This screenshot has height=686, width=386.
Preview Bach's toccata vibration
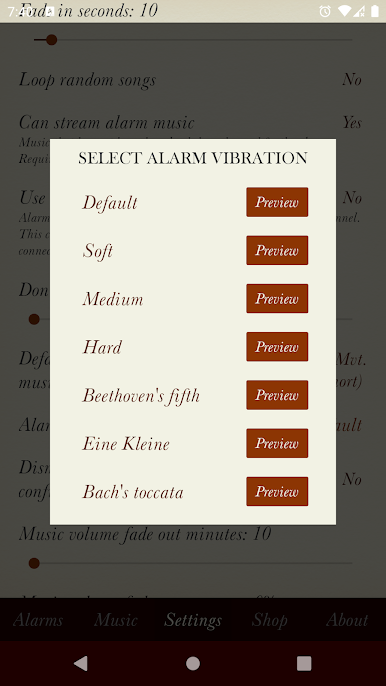point(277,491)
